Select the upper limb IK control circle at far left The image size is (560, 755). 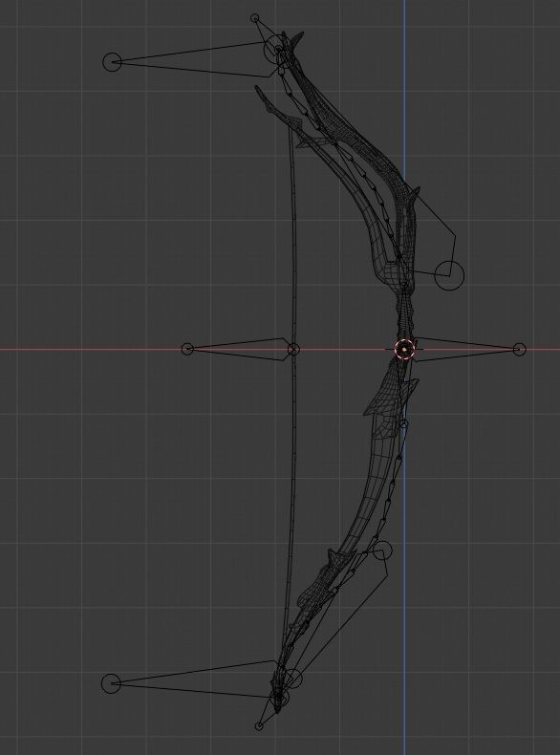coord(112,62)
